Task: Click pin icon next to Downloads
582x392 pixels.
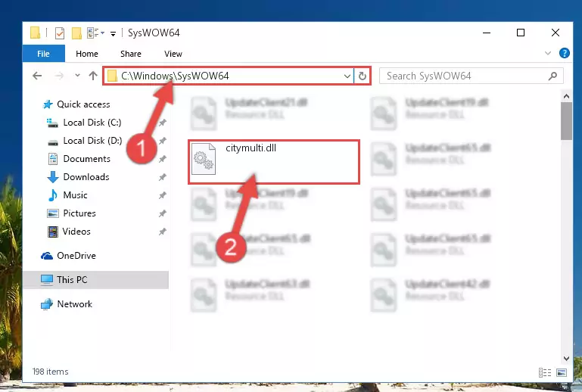Action: pos(162,177)
